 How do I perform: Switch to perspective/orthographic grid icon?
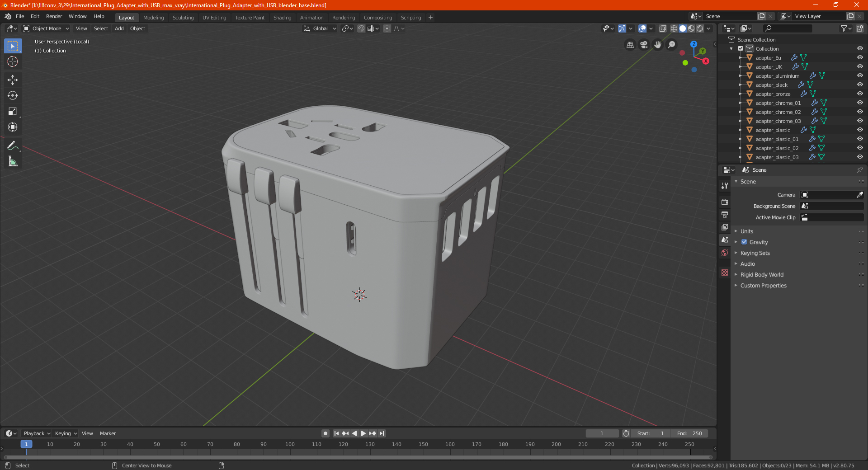pos(630,45)
